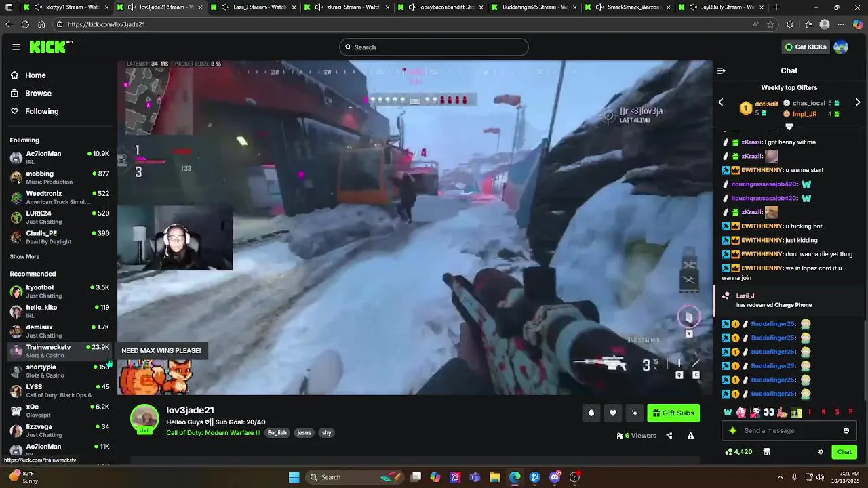The image size is (868, 488).
Task: Open Chulls_PE channel
Action: [59, 237]
